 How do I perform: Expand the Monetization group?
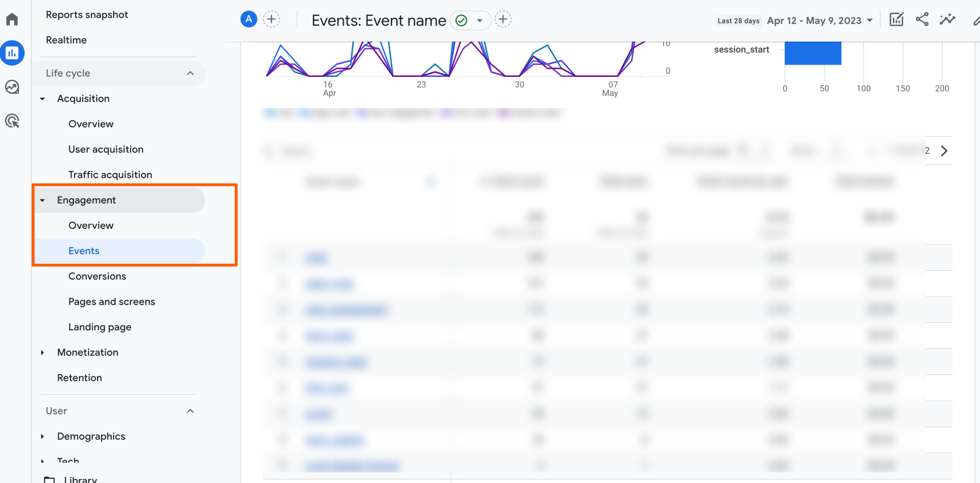pyautogui.click(x=42, y=352)
